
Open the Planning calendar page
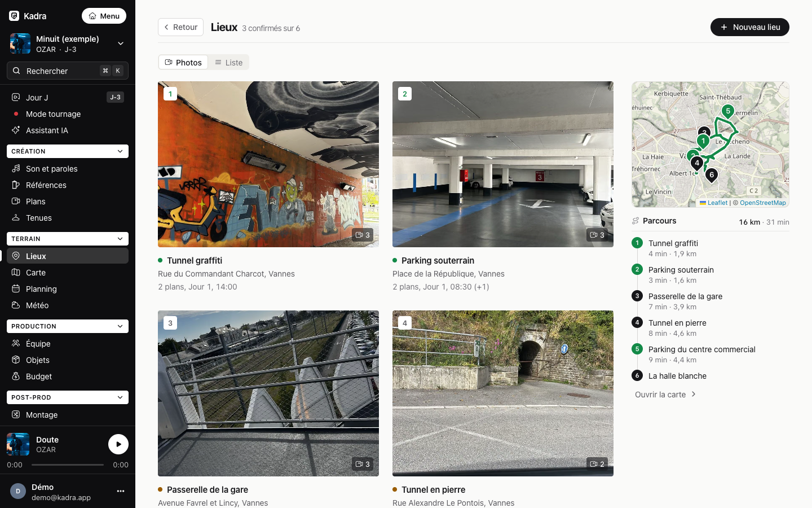pyautogui.click(x=68, y=288)
